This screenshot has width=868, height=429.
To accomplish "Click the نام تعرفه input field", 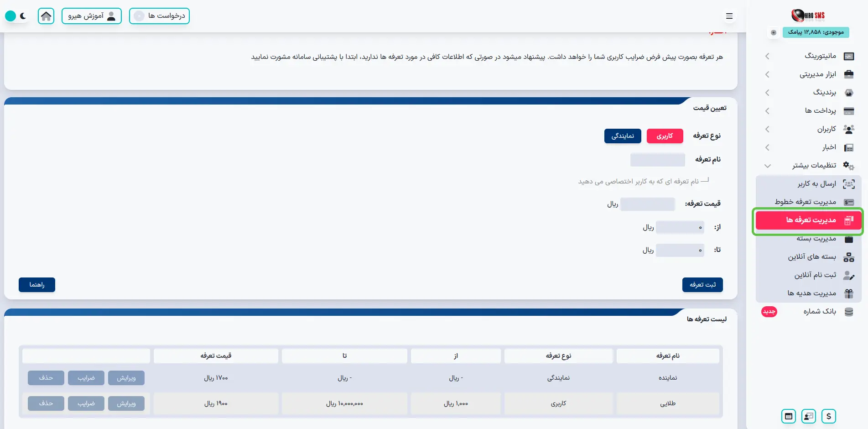I will pos(657,160).
